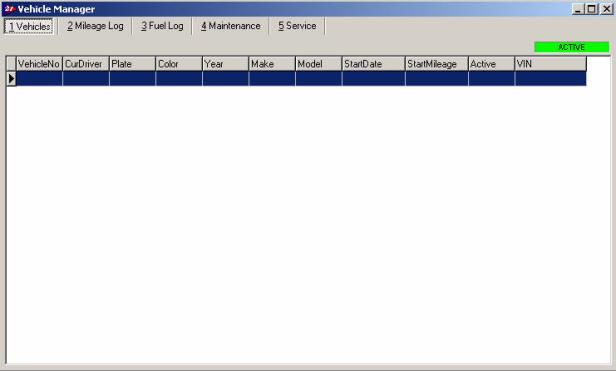Click the empty Active cell in first row
Screen dimensions: 616x371
click(491, 79)
